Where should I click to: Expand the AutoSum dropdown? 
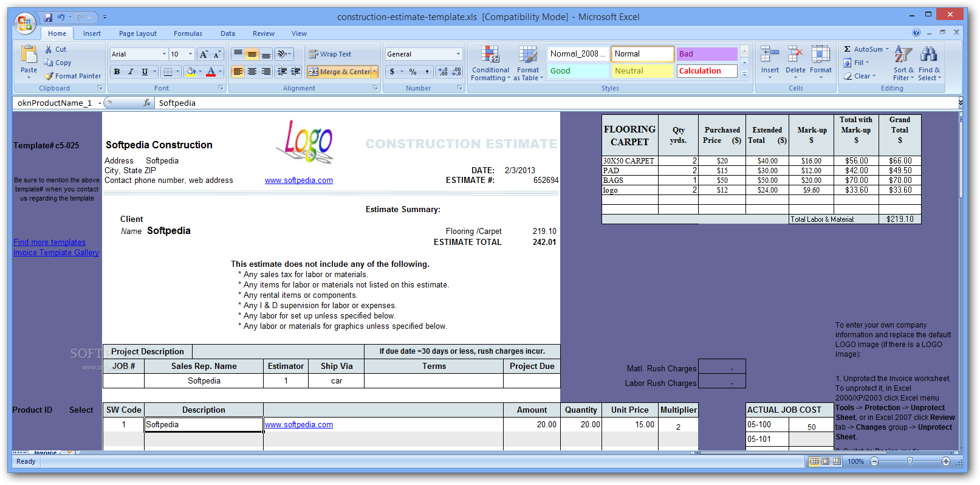(x=887, y=49)
